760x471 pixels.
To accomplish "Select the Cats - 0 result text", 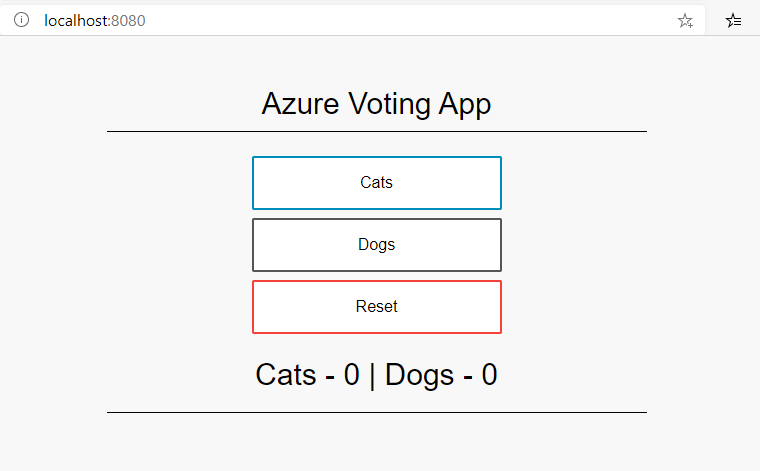I will pos(307,375).
